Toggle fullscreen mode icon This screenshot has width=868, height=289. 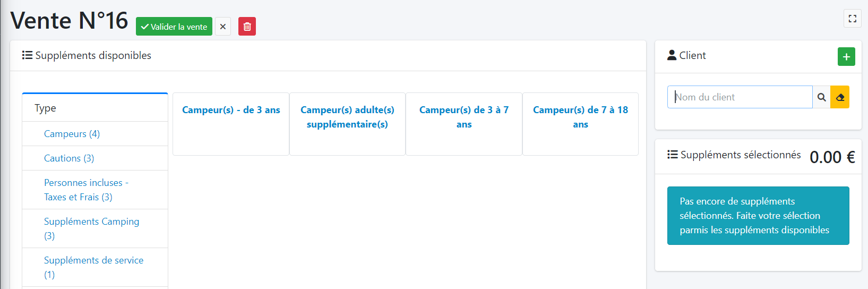(852, 19)
